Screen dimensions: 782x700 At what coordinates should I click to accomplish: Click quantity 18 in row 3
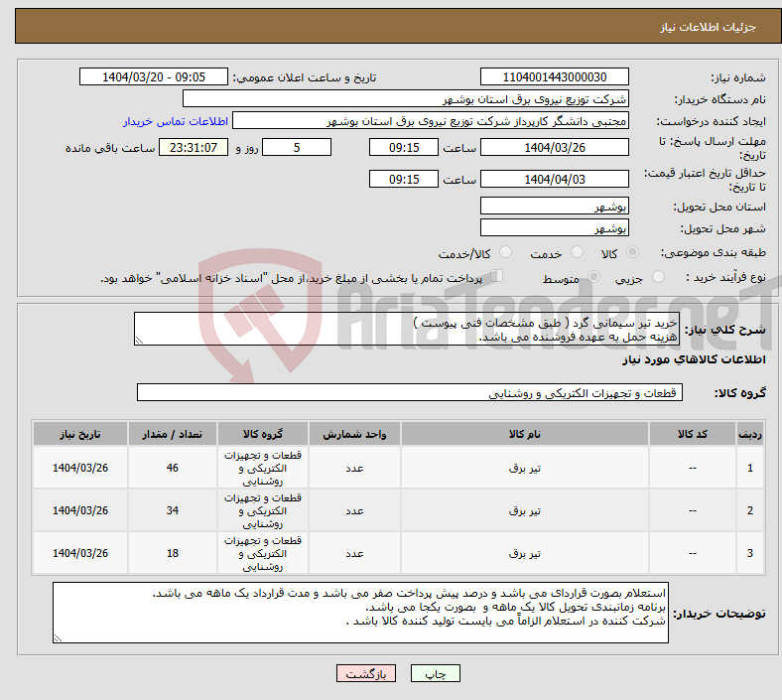172,553
